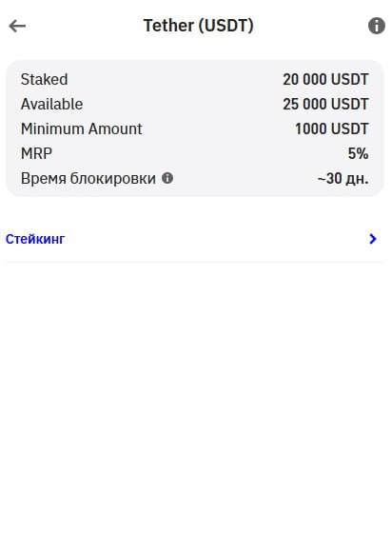
Task: Open the Стейкинг link
Action: point(35,239)
